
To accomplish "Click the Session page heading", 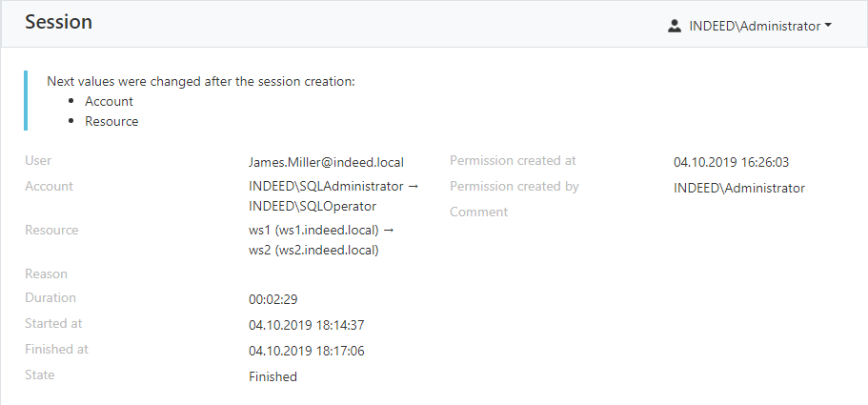I will (x=59, y=22).
